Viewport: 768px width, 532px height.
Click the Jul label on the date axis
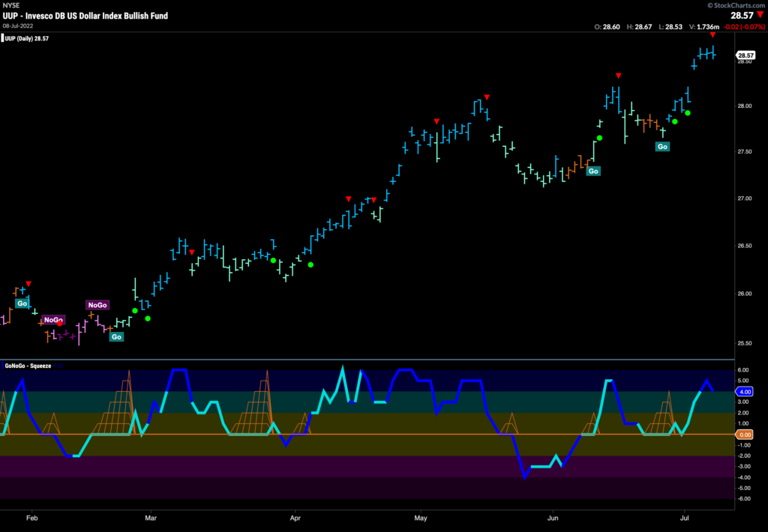coord(685,518)
